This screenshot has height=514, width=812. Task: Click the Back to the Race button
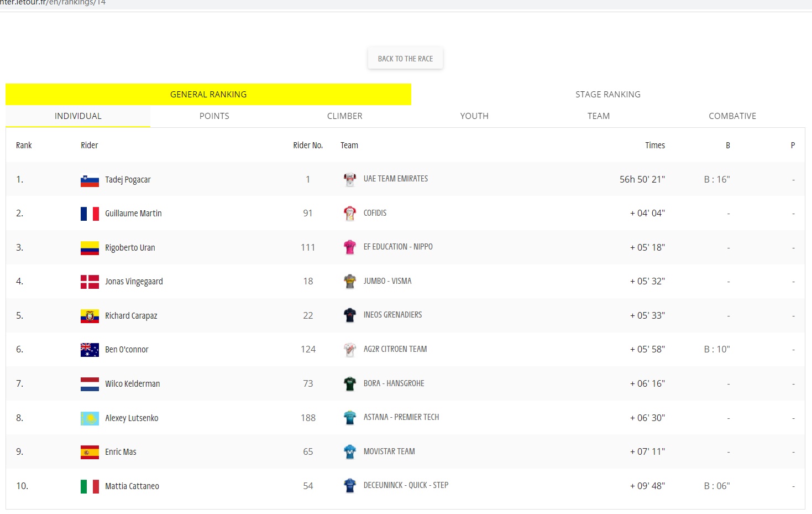pyautogui.click(x=405, y=59)
